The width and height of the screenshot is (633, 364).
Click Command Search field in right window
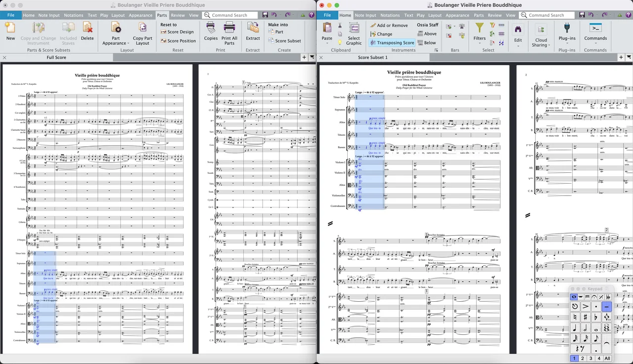546,15
